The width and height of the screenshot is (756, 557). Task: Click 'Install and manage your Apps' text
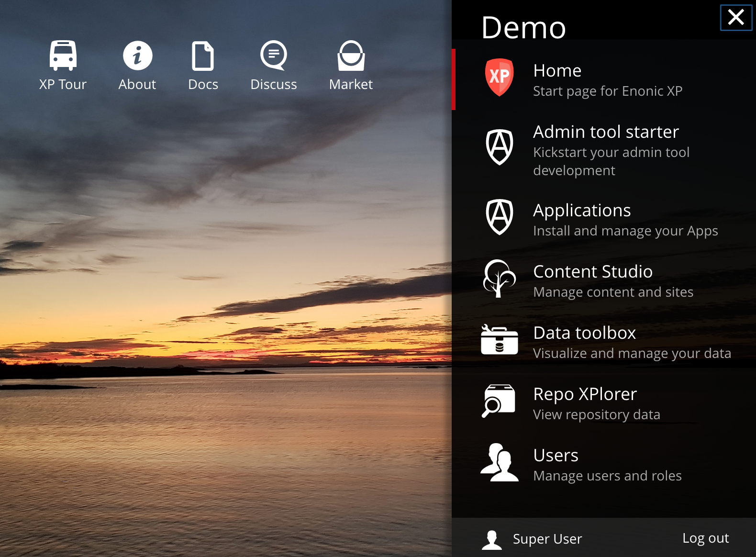[x=626, y=231]
